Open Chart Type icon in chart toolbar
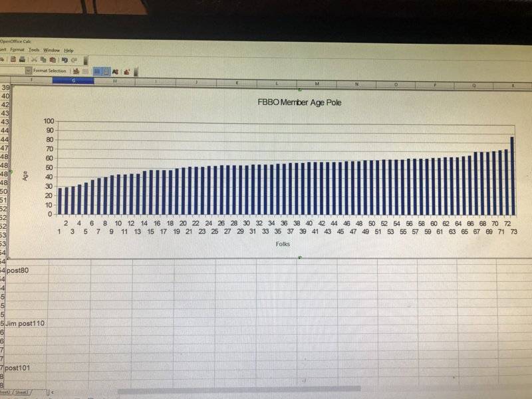Viewport: 532px width, 399px height. click(76, 70)
